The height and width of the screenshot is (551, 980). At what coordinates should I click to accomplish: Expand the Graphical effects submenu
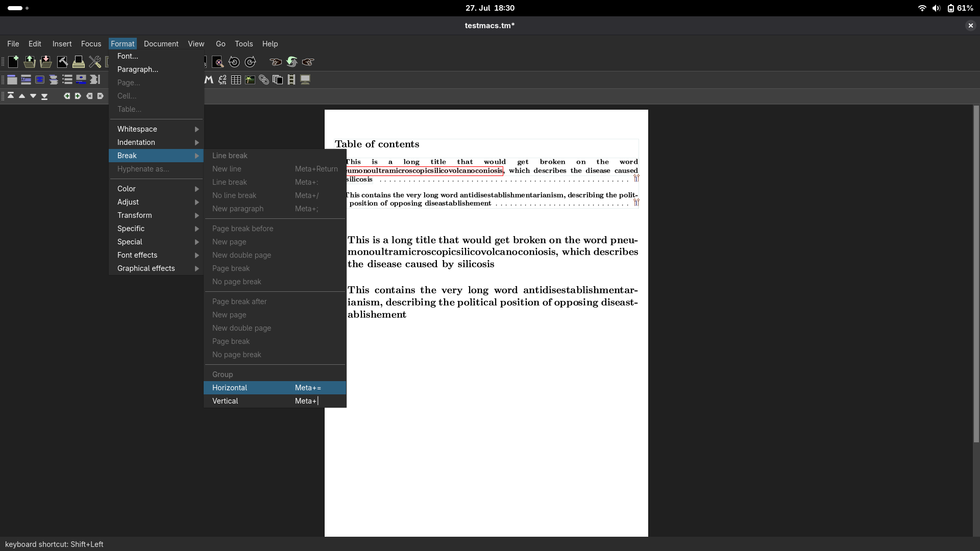click(156, 268)
